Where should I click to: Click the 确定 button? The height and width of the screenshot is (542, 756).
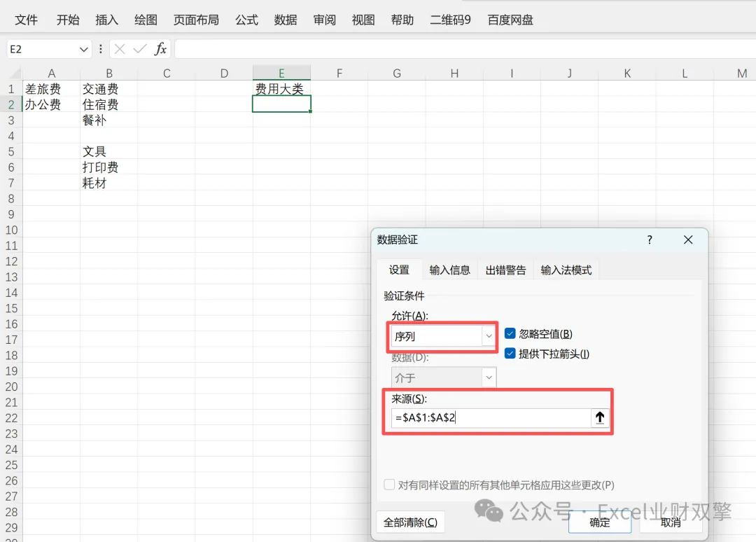pyautogui.click(x=599, y=522)
